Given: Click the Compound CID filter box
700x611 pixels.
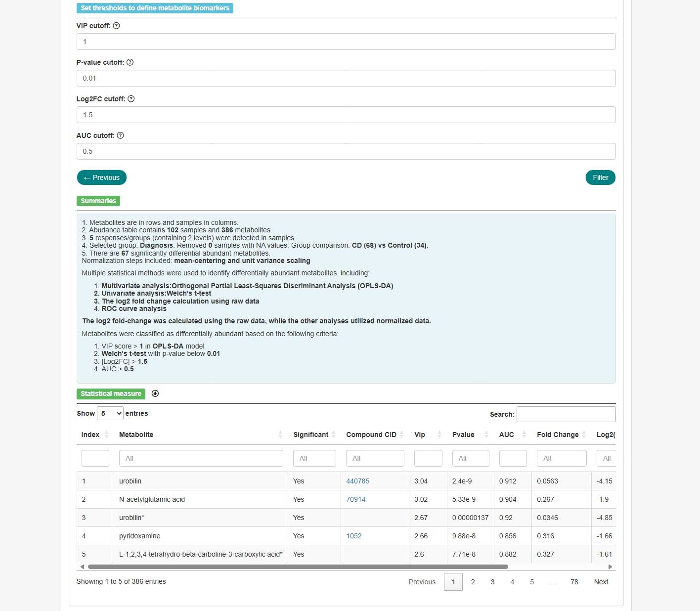Looking at the screenshot, I should pos(375,458).
